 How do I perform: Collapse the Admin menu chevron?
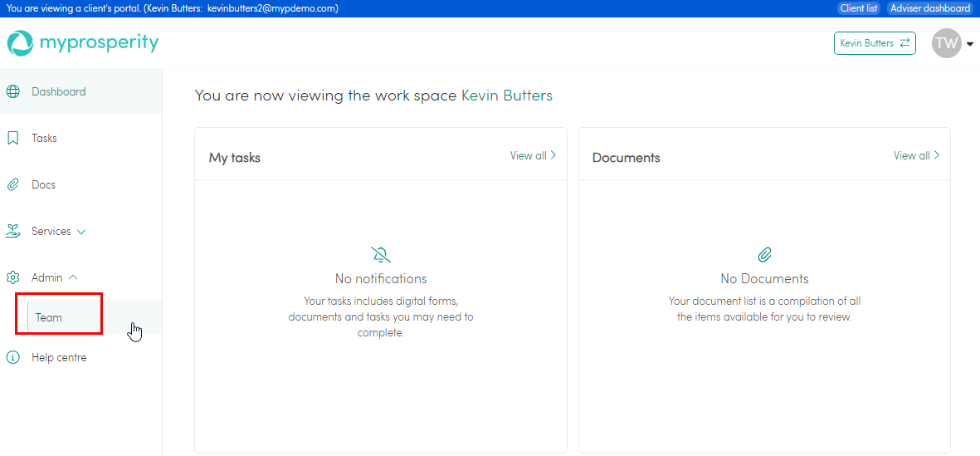pos(73,278)
